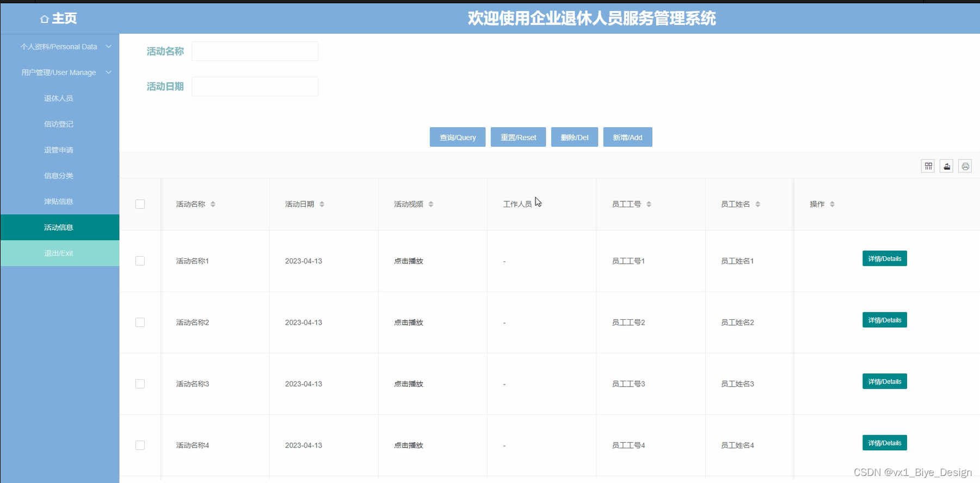
Task: Click the 欢迎使用企业退休人员服务管理系统 title
Action: click(592, 18)
